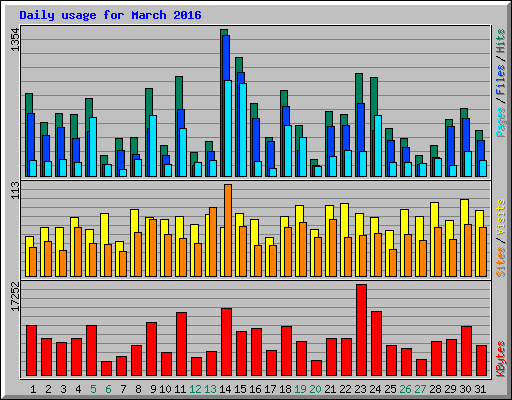
Task: Click day 23 on the x-axis
Action: pos(360,389)
